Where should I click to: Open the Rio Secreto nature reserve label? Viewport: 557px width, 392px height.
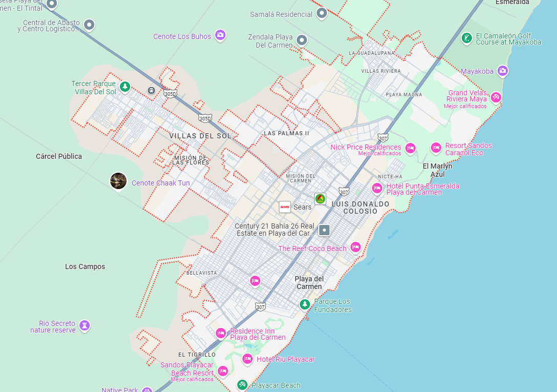coord(53,327)
